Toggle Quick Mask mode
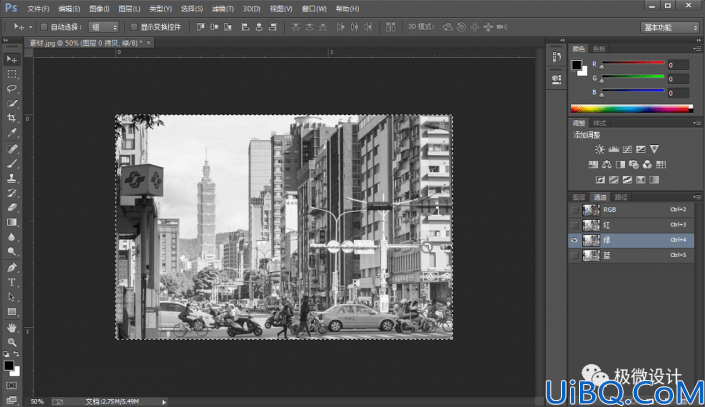705x407 pixels. click(12, 385)
